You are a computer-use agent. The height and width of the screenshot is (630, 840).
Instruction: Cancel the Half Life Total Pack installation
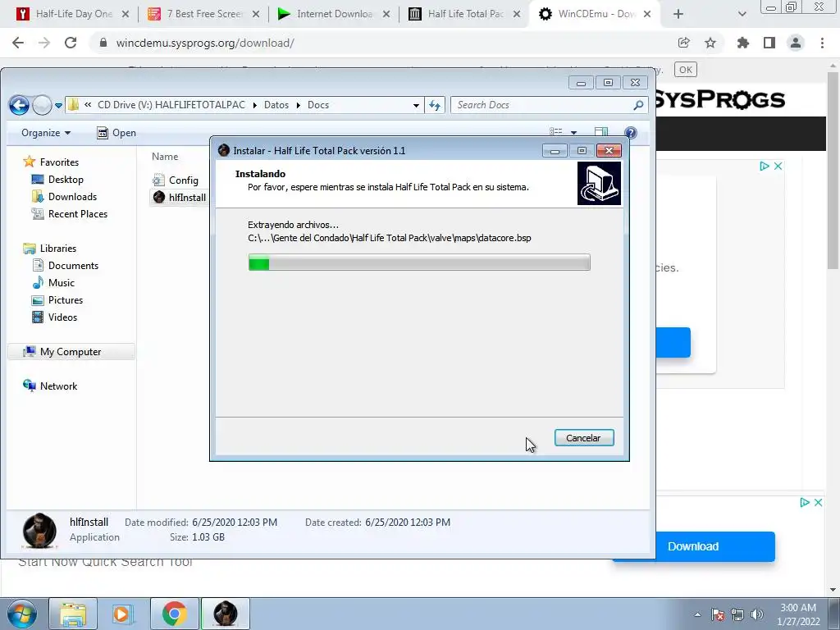click(x=583, y=438)
